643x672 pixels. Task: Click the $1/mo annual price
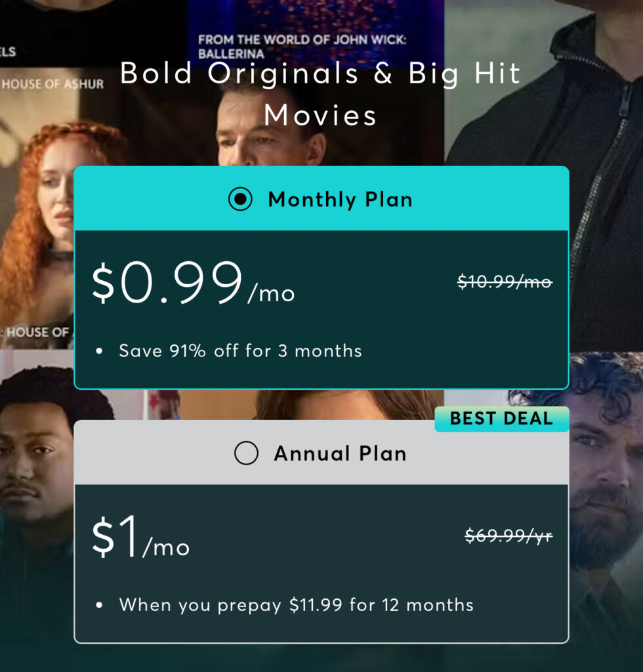click(x=140, y=539)
